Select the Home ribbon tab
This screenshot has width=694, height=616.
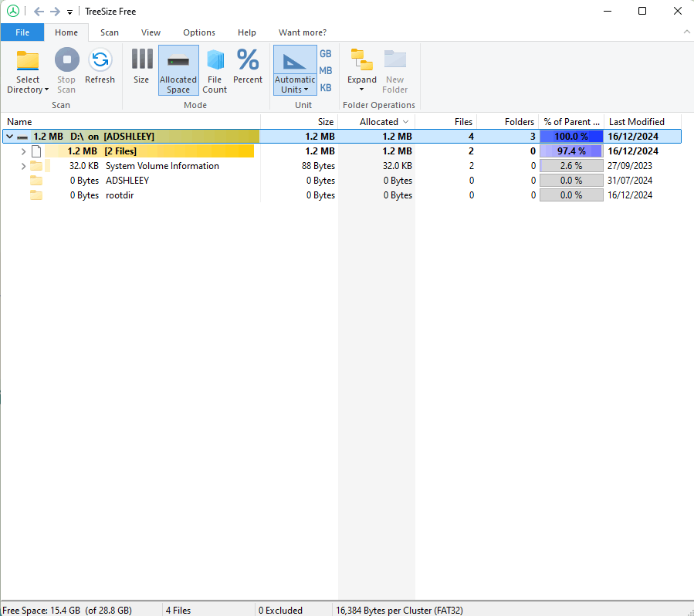pos(66,32)
